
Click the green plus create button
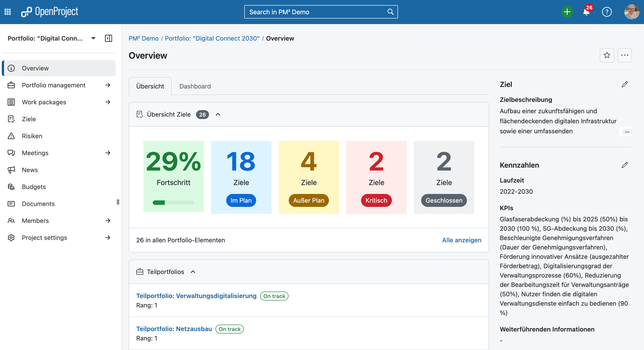[x=567, y=12]
